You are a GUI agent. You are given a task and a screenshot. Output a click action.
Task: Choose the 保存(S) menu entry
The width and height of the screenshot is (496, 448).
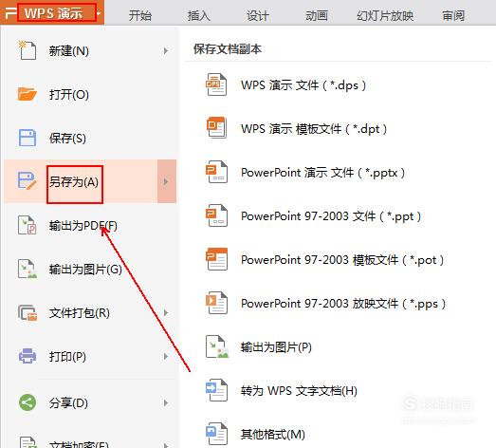click(x=67, y=138)
